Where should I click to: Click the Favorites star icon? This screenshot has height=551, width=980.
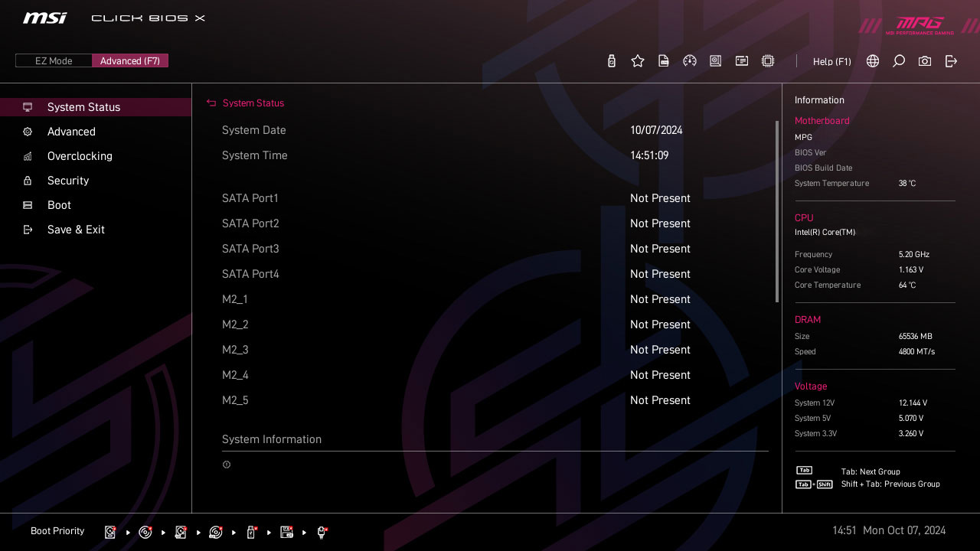(638, 61)
